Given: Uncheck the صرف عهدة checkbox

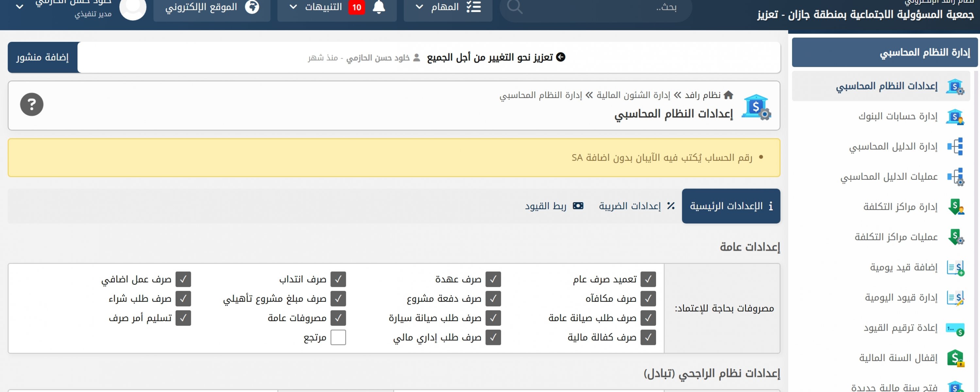Looking at the screenshot, I should 493,279.
